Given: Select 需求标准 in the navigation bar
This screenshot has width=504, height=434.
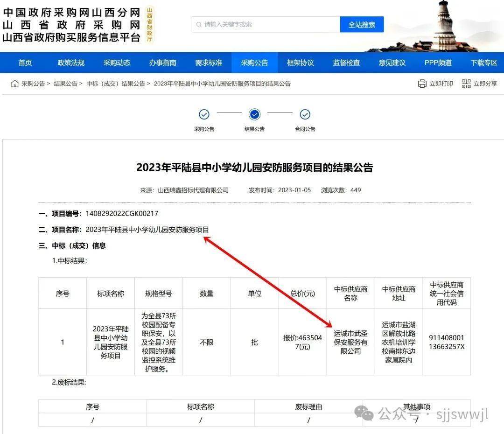Looking at the screenshot, I should [x=209, y=63].
